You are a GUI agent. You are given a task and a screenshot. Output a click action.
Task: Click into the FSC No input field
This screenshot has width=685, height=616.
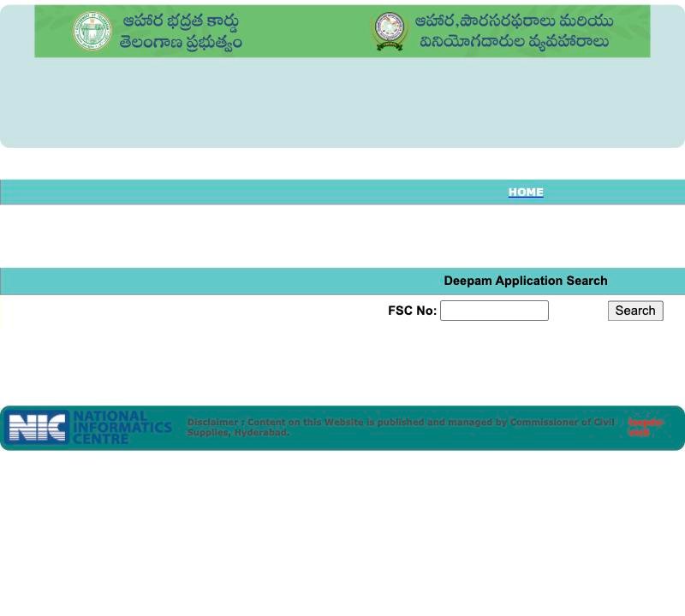(494, 311)
